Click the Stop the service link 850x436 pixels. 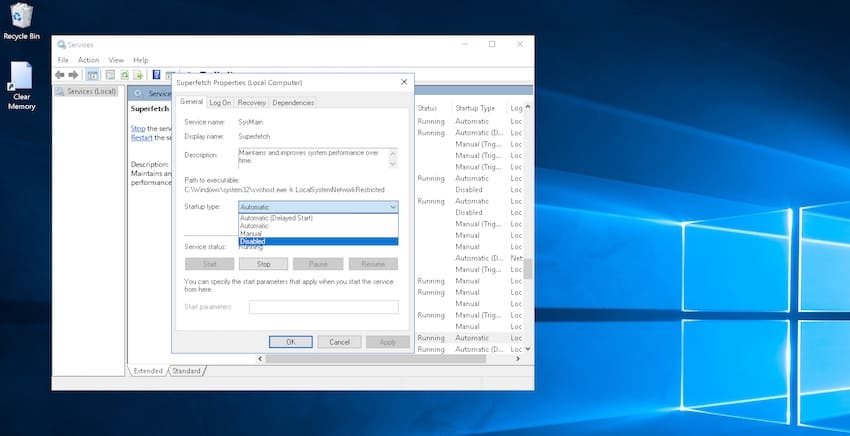[x=138, y=129]
